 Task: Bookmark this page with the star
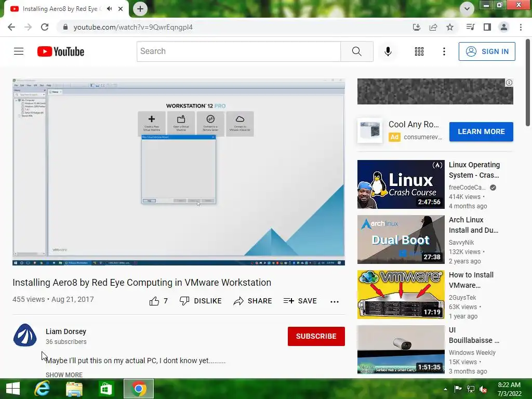point(450,27)
